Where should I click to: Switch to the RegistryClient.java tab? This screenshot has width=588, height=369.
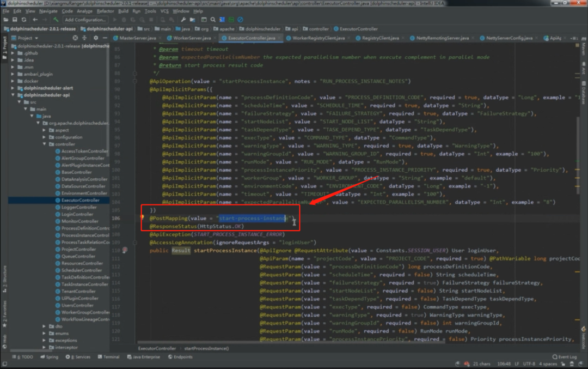pyautogui.click(x=380, y=38)
